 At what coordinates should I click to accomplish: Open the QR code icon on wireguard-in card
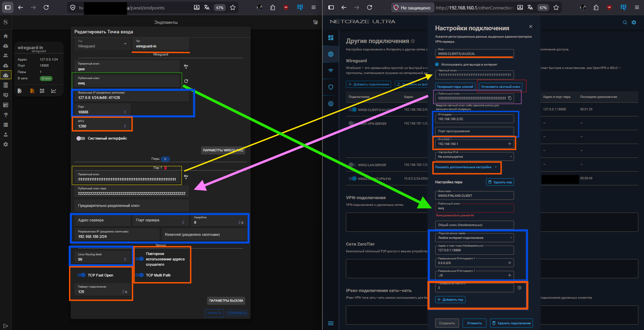(42, 91)
